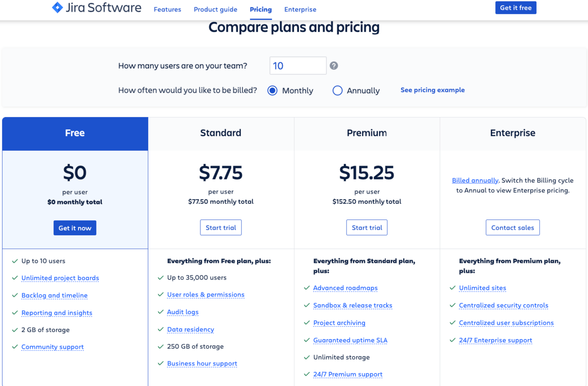Open the See pricing example link
Screen dimensions: 588x386
(x=432, y=90)
